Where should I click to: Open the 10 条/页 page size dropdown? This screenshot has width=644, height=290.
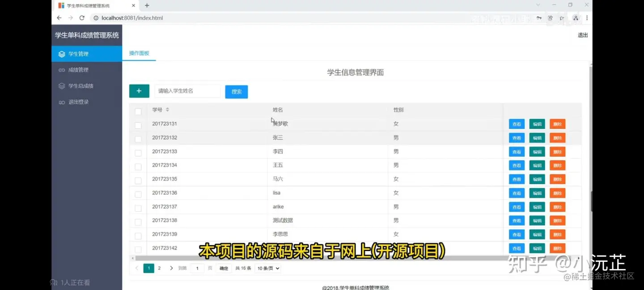[x=268, y=269]
